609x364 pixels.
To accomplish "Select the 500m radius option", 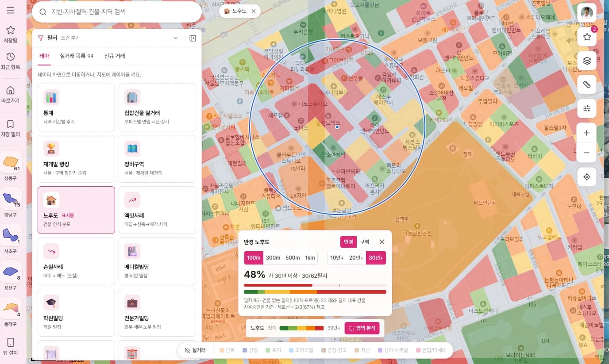I will click(x=293, y=258).
